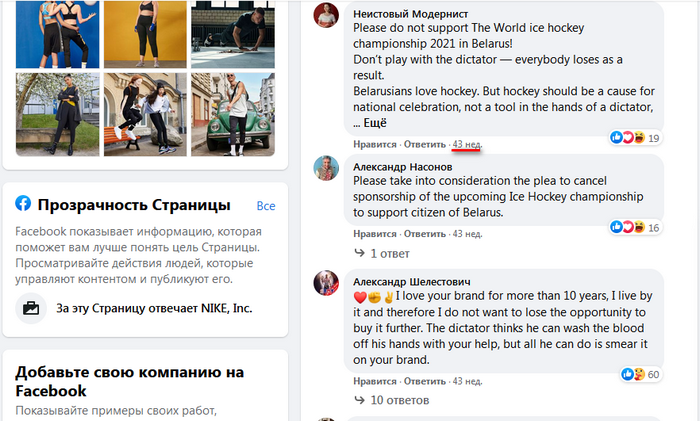
Task: Open the green vintage car photo thumbnail
Action: click(234, 113)
